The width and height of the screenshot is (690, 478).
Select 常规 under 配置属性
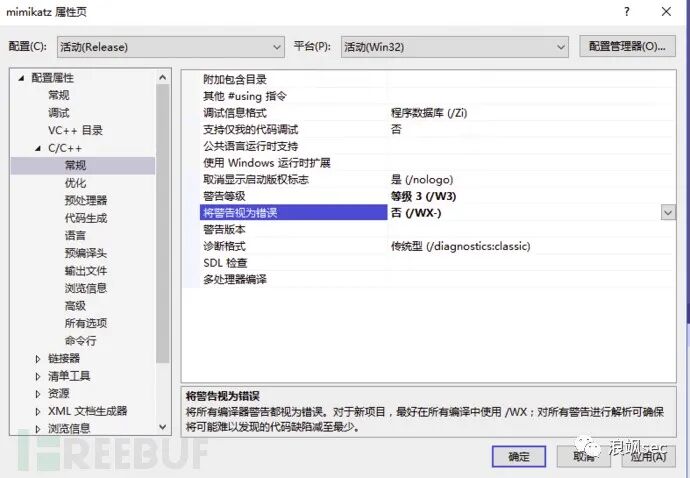tap(59, 95)
